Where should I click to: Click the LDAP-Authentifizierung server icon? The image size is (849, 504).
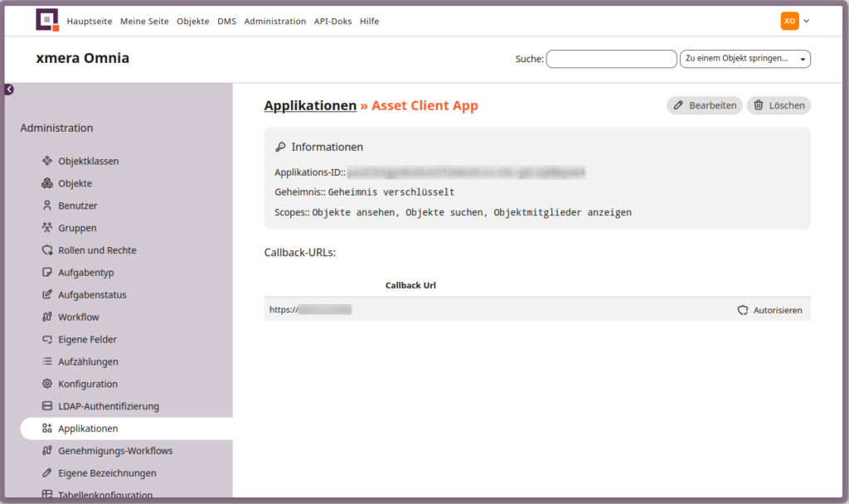47,406
